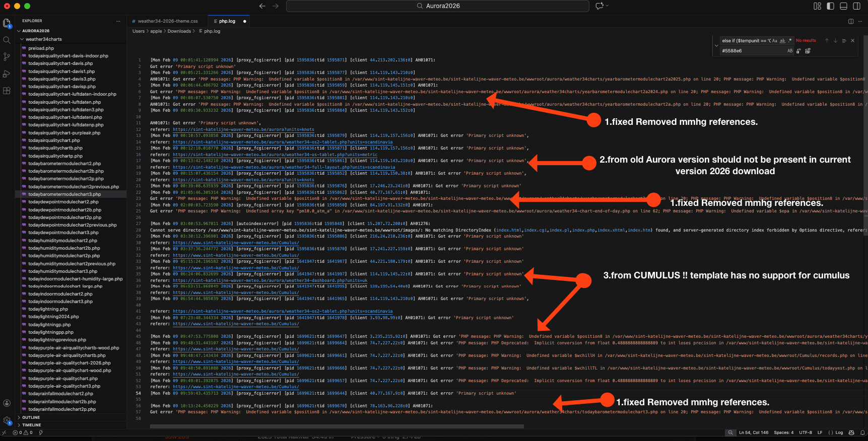Click the Aurora2026 command center search box
Screen dimensions: 868x441
pyautogui.click(x=437, y=6)
